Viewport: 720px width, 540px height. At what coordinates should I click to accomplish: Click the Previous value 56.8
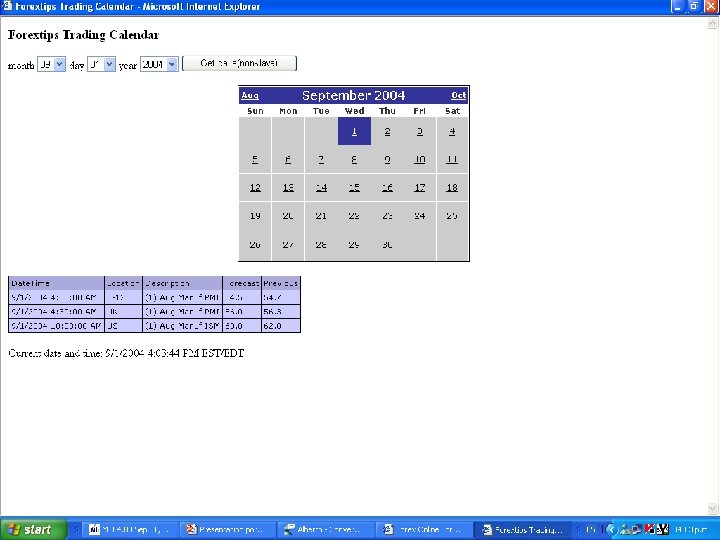tap(272, 312)
